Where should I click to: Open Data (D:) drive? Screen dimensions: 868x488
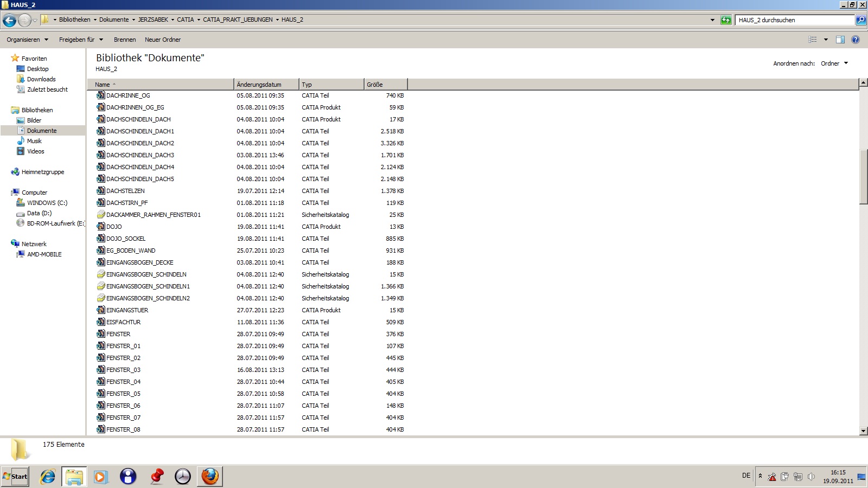coord(39,213)
